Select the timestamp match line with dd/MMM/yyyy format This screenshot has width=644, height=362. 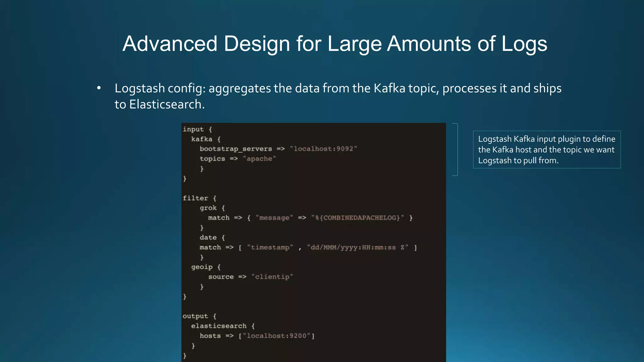(x=308, y=247)
